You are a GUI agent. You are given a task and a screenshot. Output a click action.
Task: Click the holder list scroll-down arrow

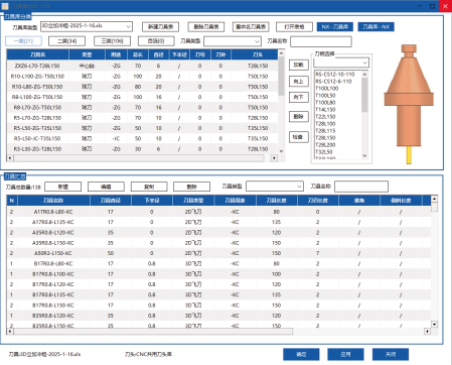pyautogui.click(x=365, y=156)
